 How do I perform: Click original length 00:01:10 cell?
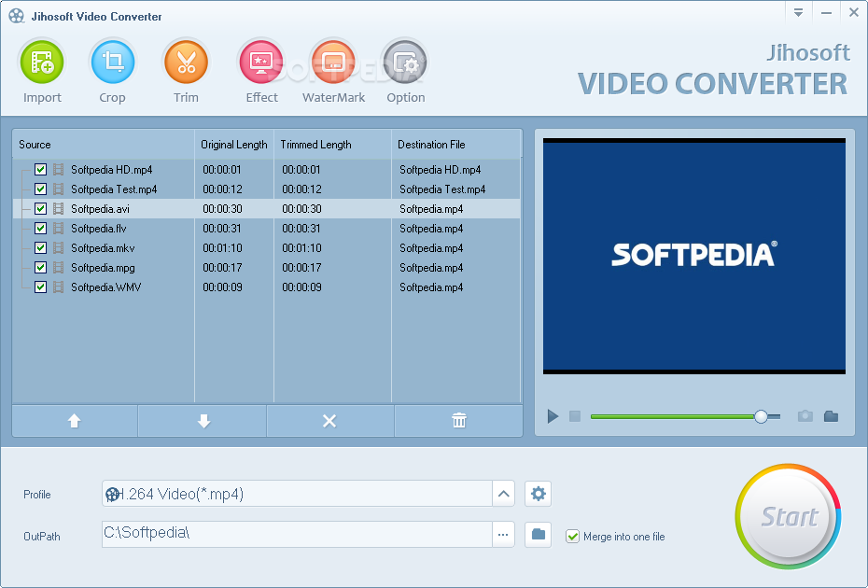(x=222, y=248)
